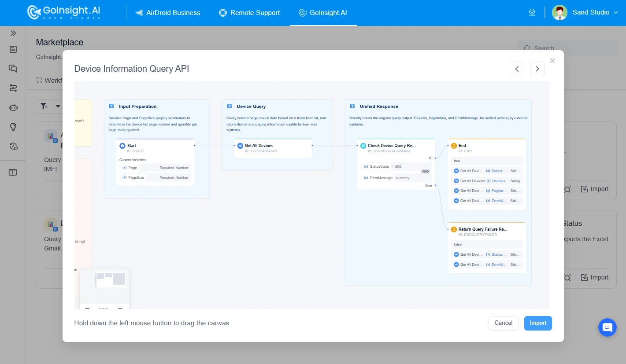Image resolution: width=626 pixels, height=364 pixels.
Task: Click the 'true' value in End node
Action: click(487, 161)
